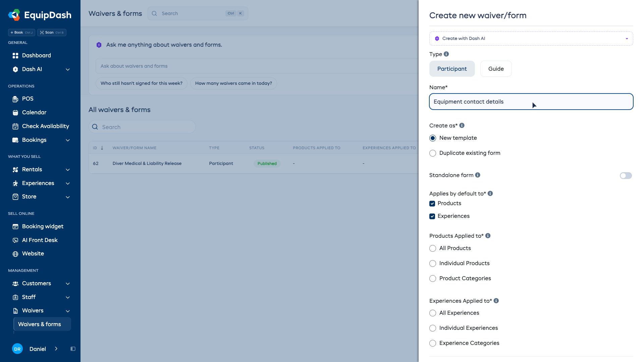This screenshot has width=644, height=362.
Task: Click the All waivers & forms search field
Action: (142, 127)
